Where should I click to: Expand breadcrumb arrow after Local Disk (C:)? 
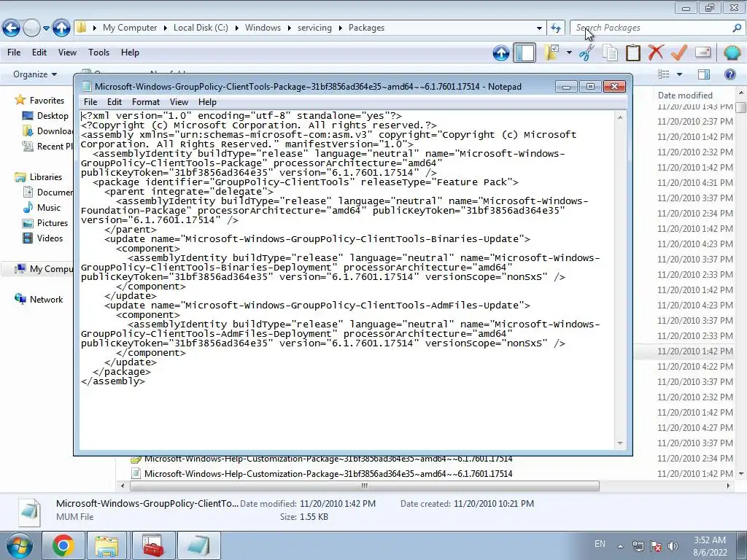coord(237,28)
